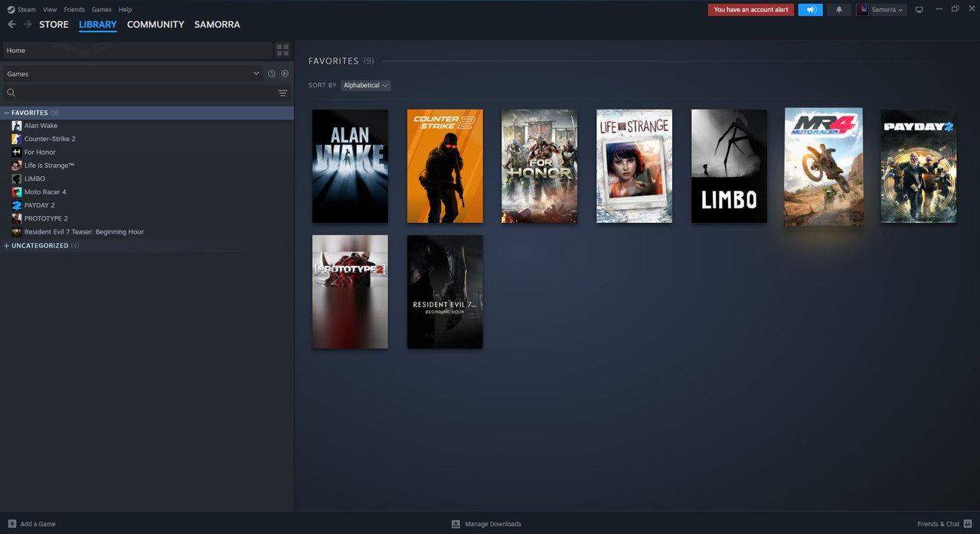Open the Alan Wake cover art
Screen dimensions: 980x534
(x=350, y=166)
